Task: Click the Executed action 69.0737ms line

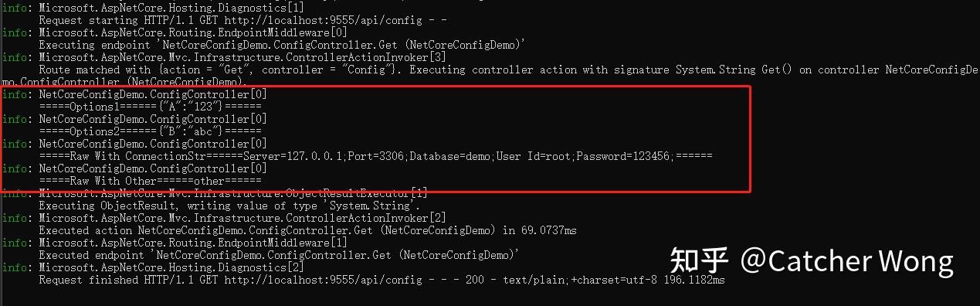Action: [x=307, y=230]
